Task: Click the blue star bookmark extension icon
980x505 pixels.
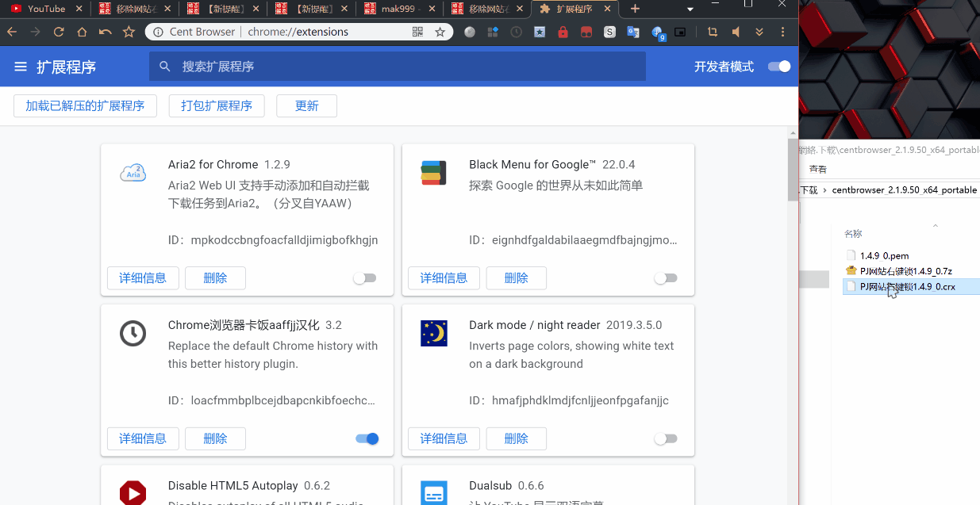Action: point(540,33)
